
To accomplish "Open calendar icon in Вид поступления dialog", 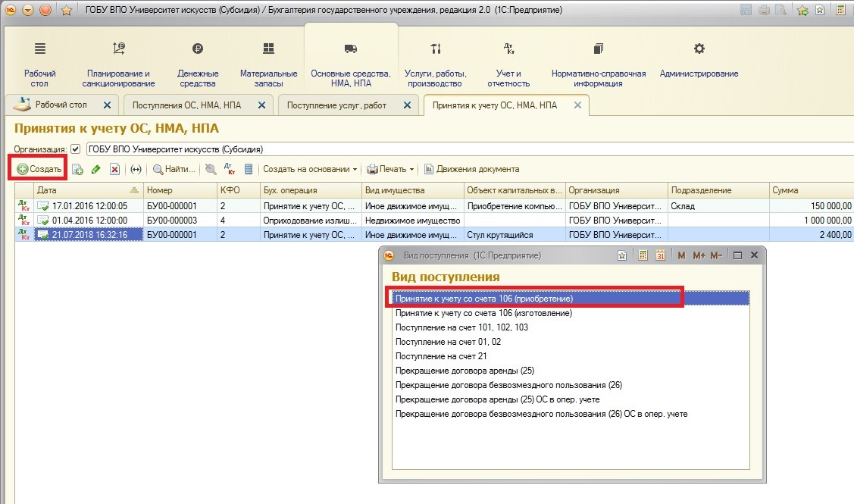I will pyautogui.click(x=660, y=255).
